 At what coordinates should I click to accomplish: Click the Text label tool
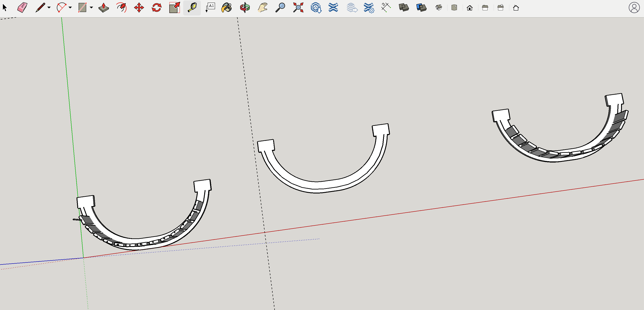[210, 8]
